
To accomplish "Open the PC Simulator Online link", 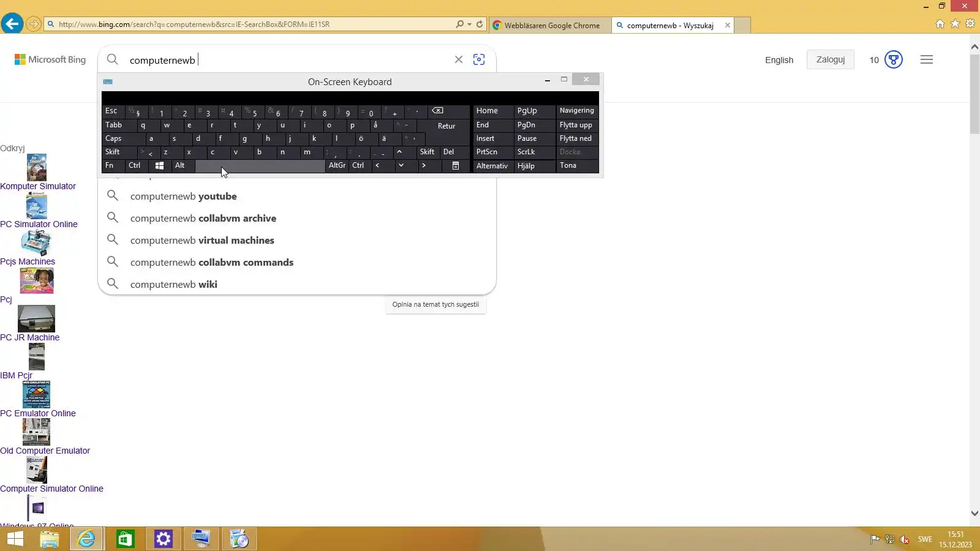I will click(x=39, y=224).
